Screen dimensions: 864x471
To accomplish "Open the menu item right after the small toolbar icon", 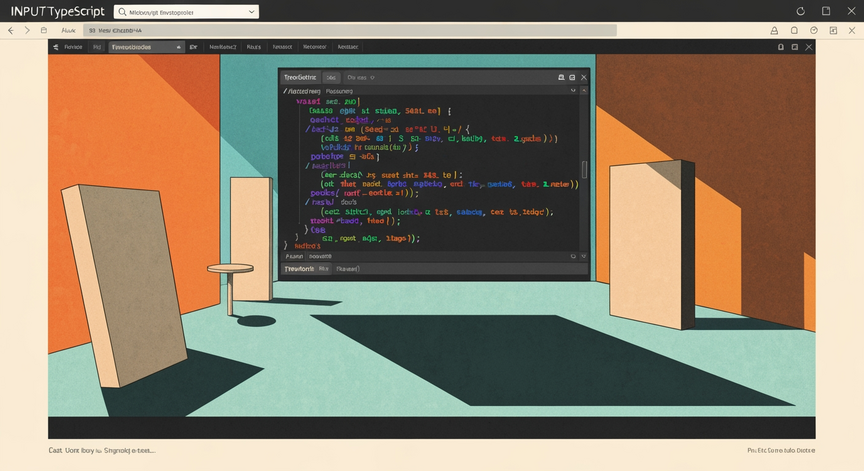I will (x=223, y=47).
